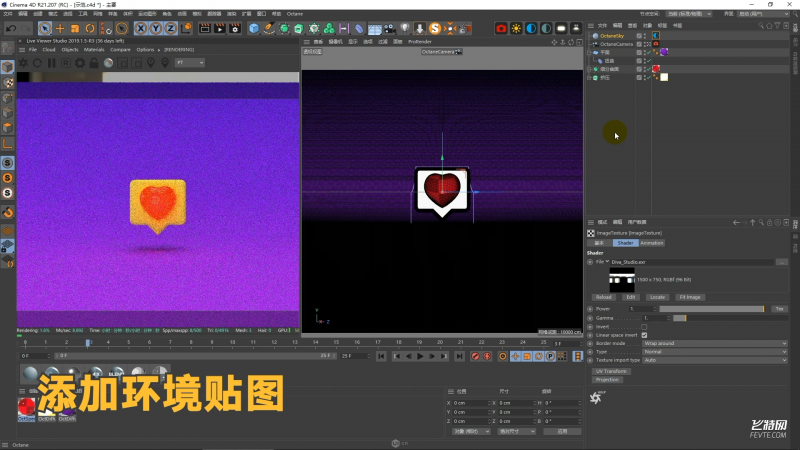Screen dimensions: 800x450
Task: Toggle Y axis lock
Action: 156,29
